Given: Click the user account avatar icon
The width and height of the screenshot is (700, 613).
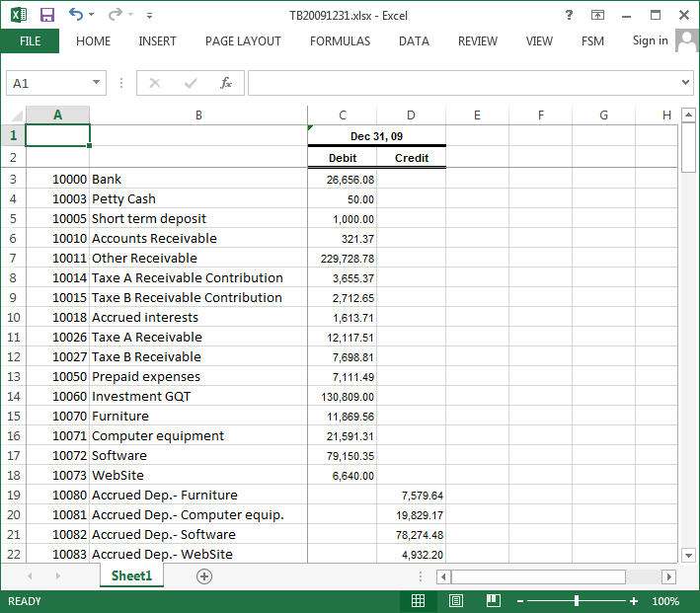Looking at the screenshot, I should tap(687, 40).
